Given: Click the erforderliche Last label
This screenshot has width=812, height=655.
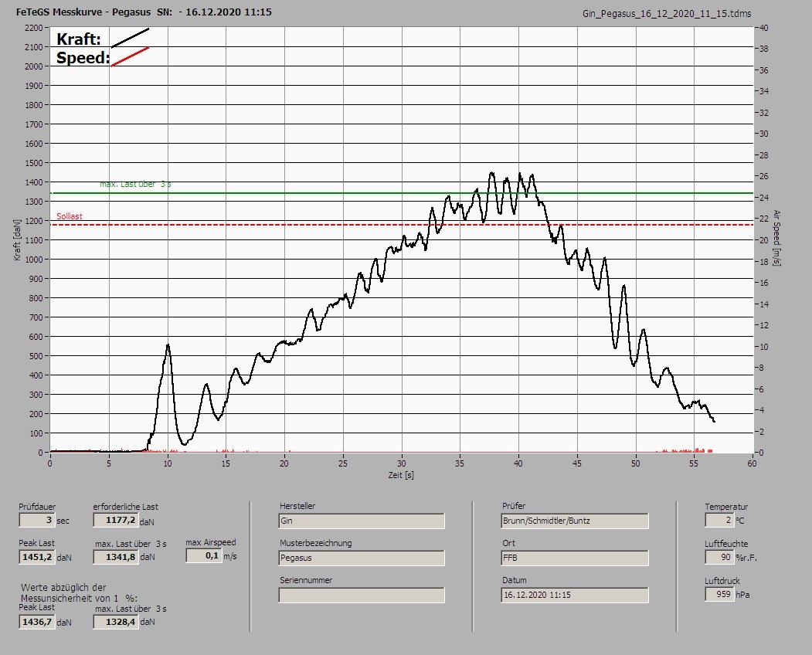Looking at the screenshot, I should (126, 507).
